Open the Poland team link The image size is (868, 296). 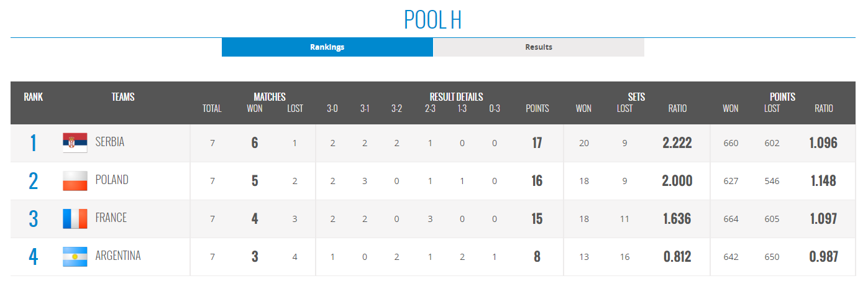pos(112,180)
